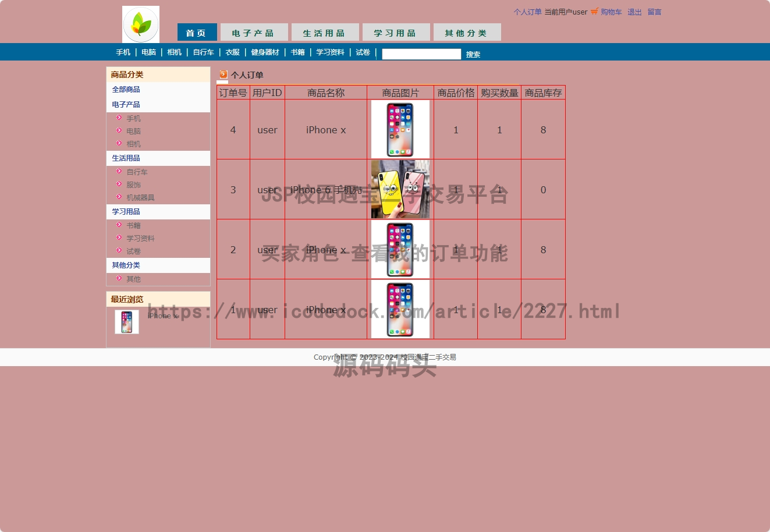This screenshot has height=532, width=770.
Task: Open 自行车 in the sidebar list
Action: (137, 172)
